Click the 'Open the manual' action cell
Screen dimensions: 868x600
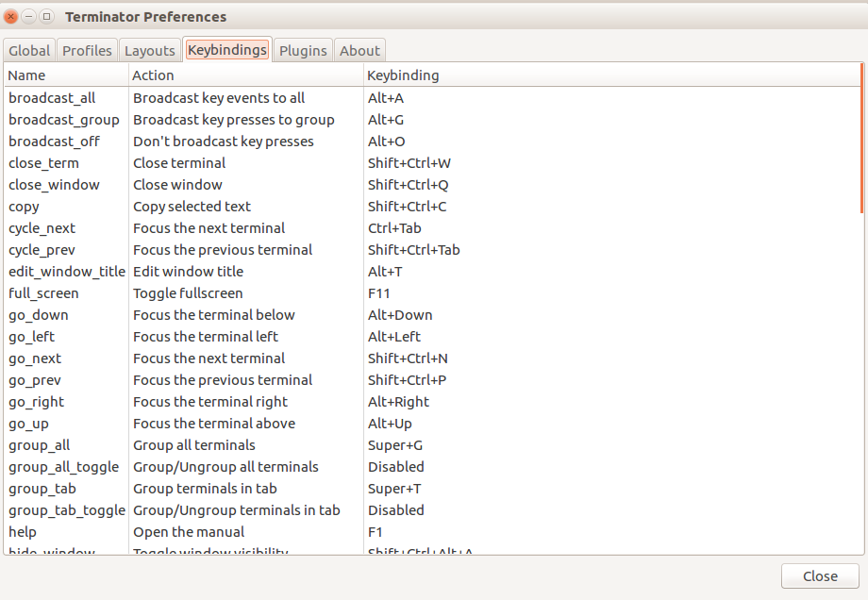coord(189,532)
